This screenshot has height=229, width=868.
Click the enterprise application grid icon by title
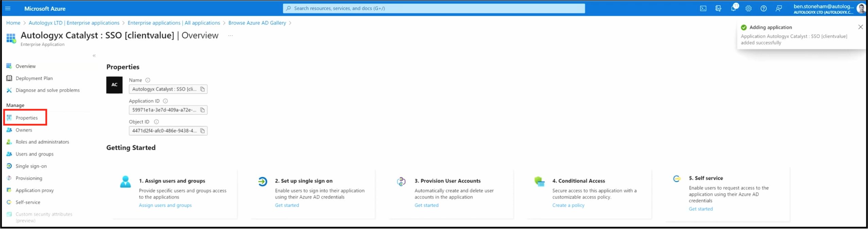(11, 38)
